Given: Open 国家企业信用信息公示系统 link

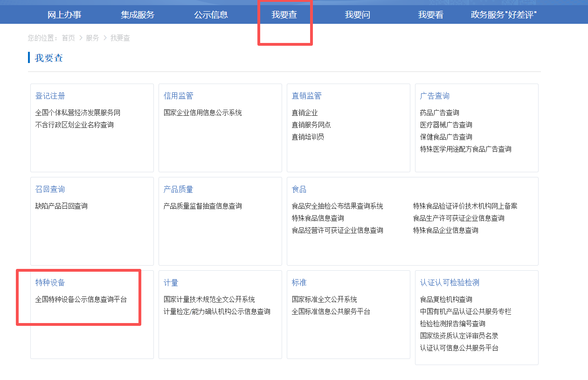Looking at the screenshot, I should point(203,113).
